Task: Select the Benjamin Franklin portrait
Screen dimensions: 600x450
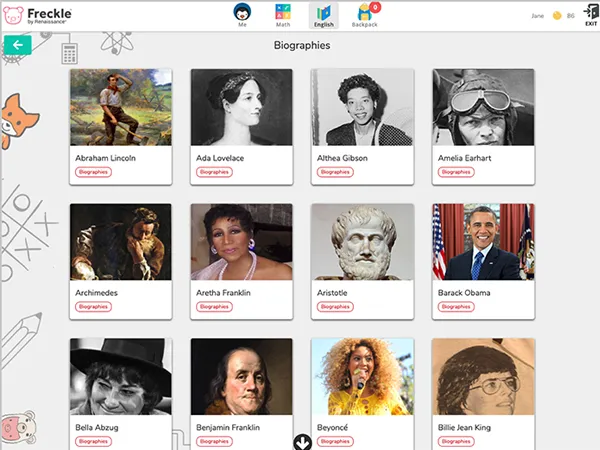Action: pyautogui.click(x=241, y=377)
